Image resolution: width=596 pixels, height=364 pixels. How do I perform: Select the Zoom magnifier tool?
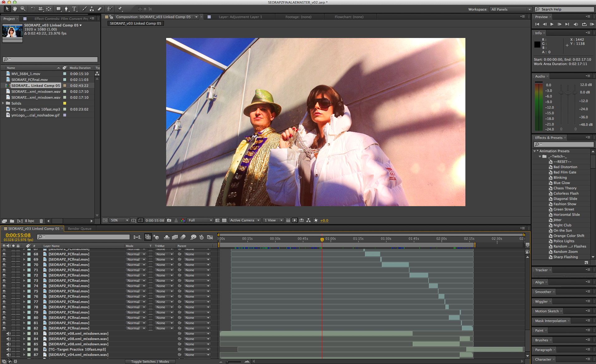pyautogui.click(x=23, y=9)
